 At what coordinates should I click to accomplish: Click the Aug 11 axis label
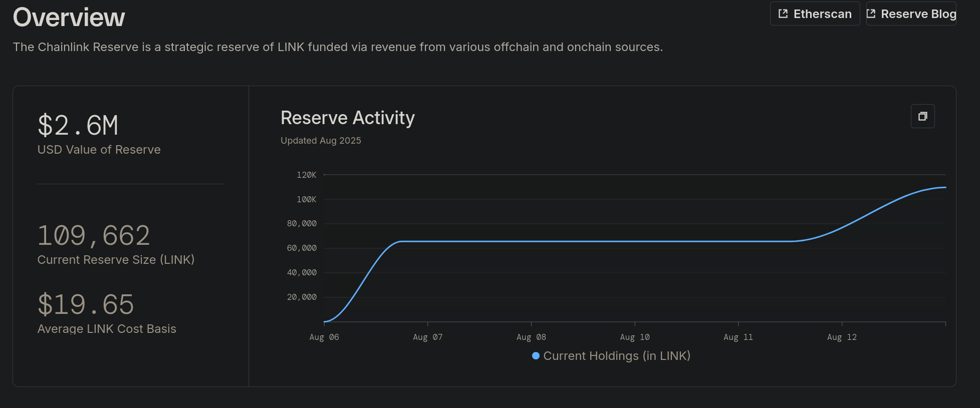[739, 337]
